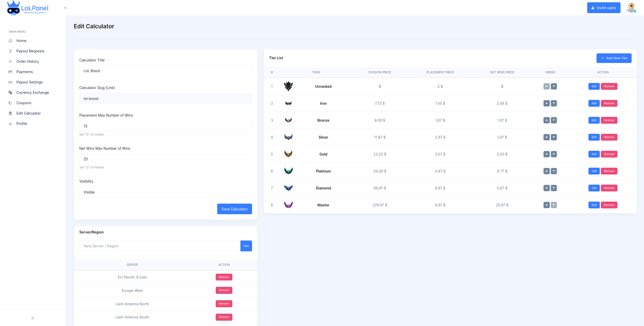Image resolution: width=644 pixels, height=326 pixels.
Task: Move the Gold tier down in order
Action: pyautogui.click(x=554, y=154)
